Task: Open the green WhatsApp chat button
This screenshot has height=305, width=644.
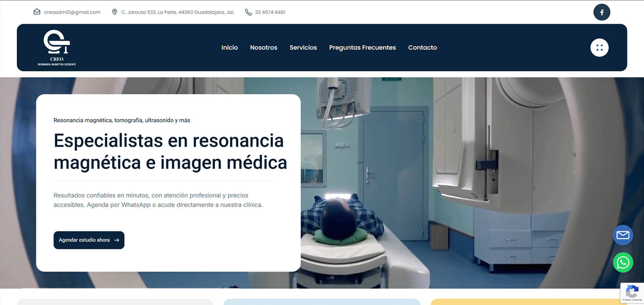Action: tap(623, 262)
